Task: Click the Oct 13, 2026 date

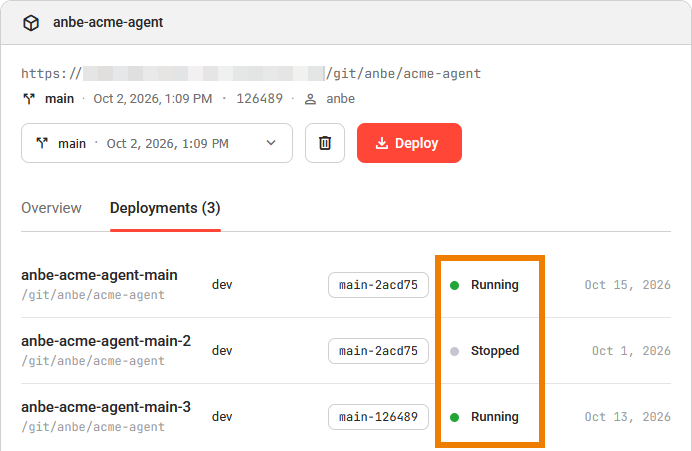Action: (628, 417)
